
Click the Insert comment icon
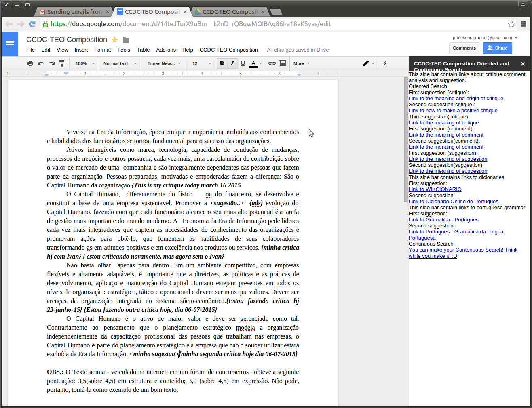click(283, 63)
